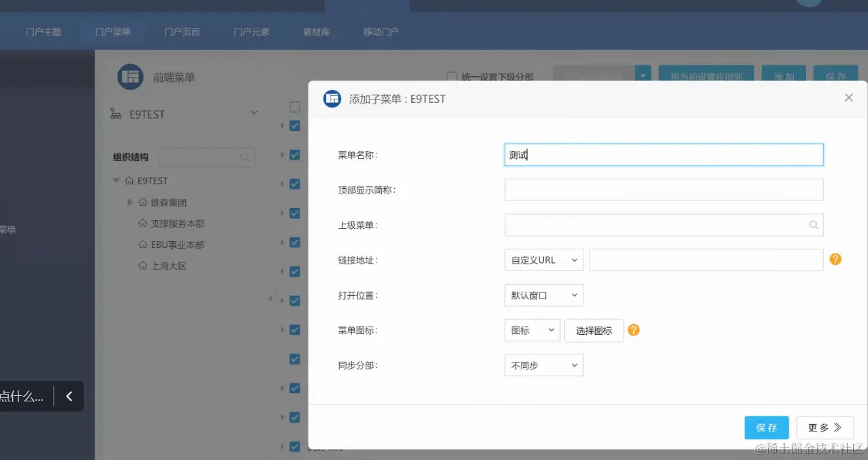Click the dropdown arrow next to 将当前设置应用到
Viewport: 868px width, 460px height.
pyautogui.click(x=643, y=75)
